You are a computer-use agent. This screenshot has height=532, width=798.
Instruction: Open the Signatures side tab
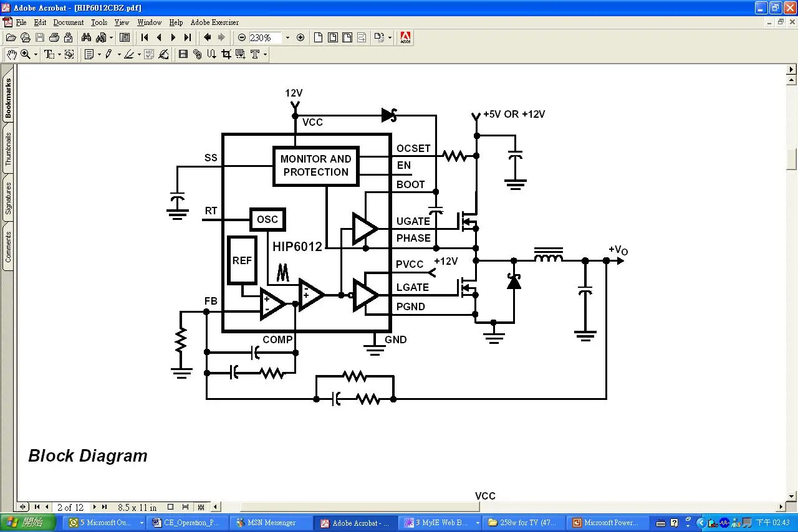coord(8,198)
